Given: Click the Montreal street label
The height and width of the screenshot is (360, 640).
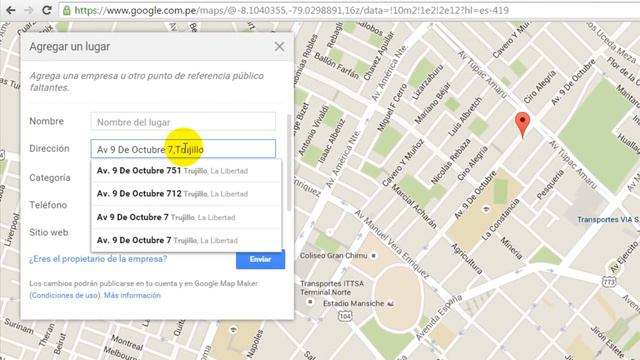Looking at the screenshot, I should point(127,343).
